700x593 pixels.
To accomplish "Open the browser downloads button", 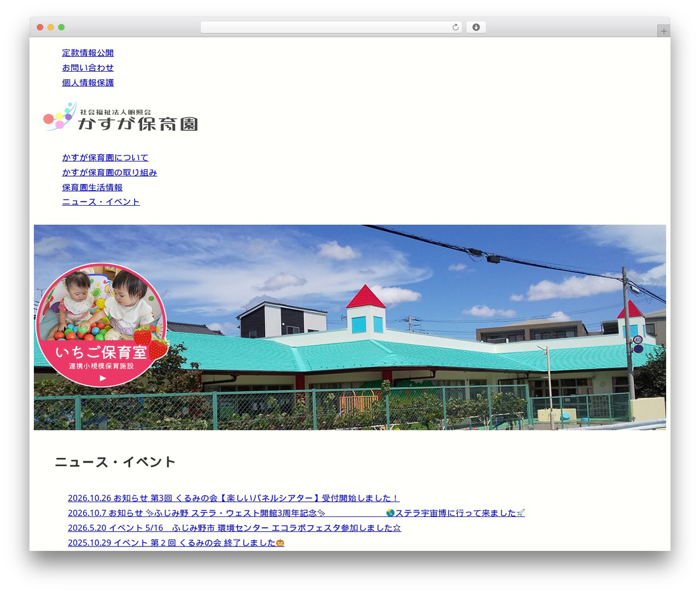I will pyautogui.click(x=476, y=27).
